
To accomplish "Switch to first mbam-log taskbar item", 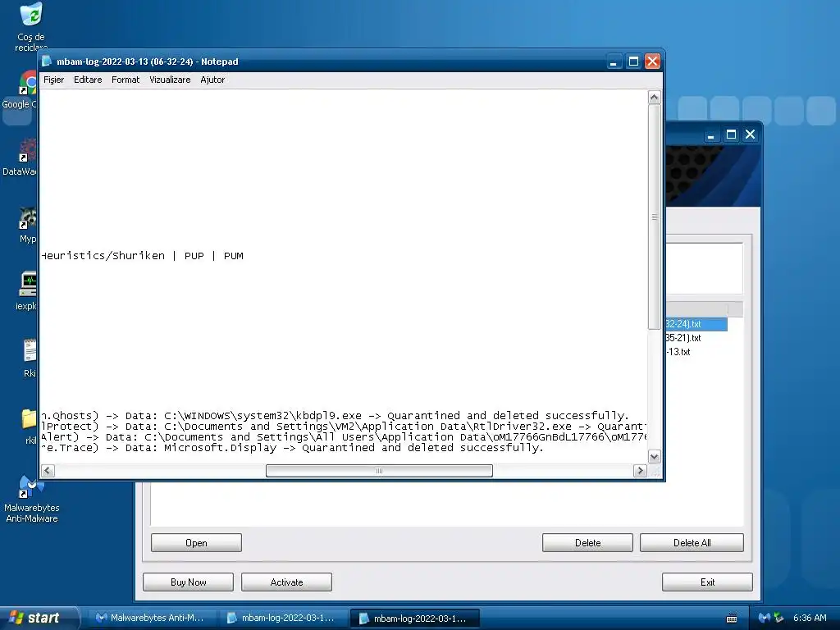I will (x=282, y=618).
